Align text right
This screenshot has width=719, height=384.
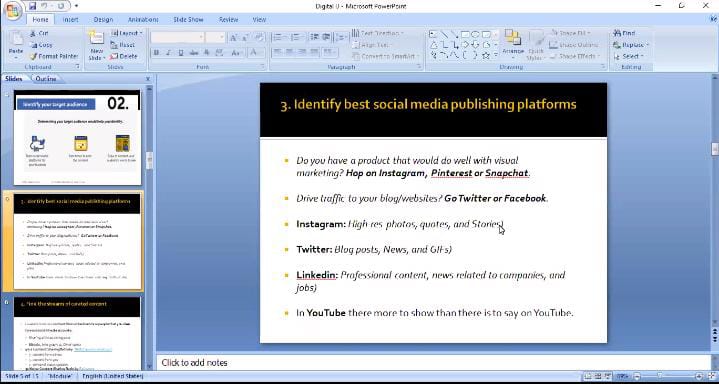tap(302, 52)
